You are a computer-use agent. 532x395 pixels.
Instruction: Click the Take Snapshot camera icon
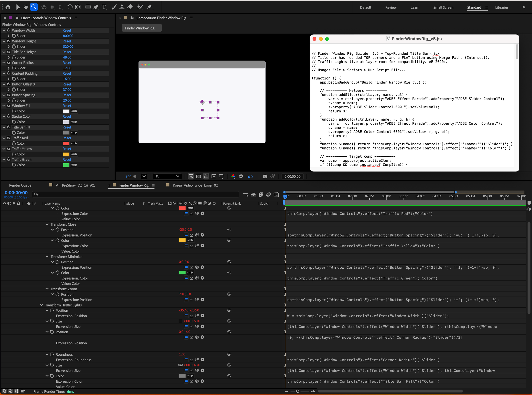[x=265, y=177]
